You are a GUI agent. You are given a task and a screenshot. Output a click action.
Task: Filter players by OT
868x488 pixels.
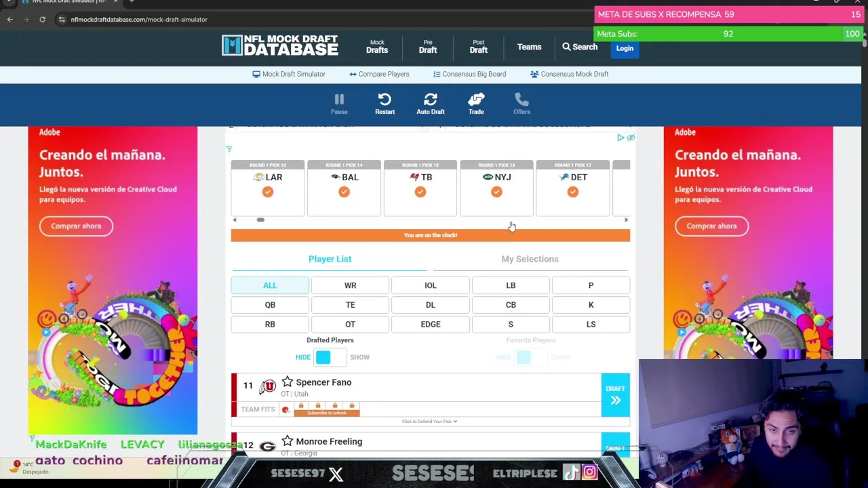pyautogui.click(x=350, y=324)
